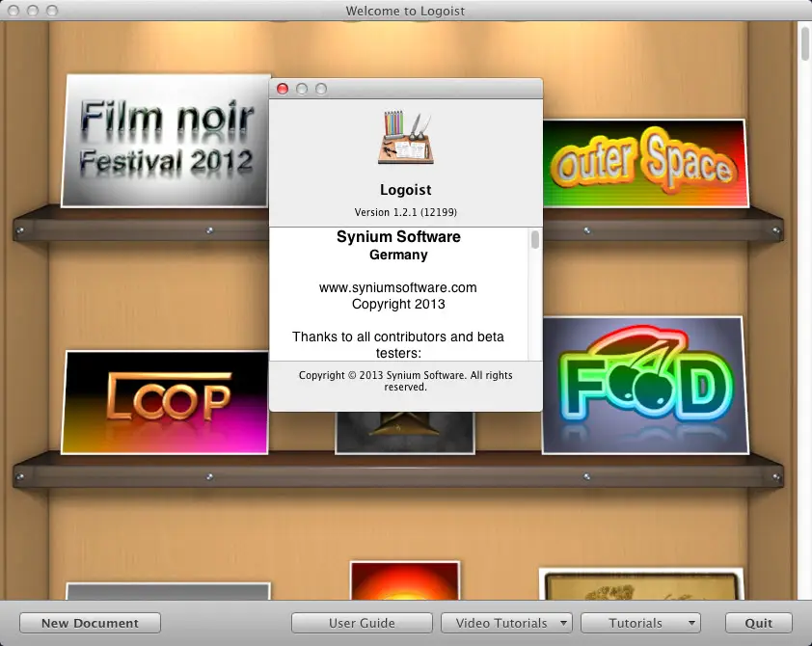The height and width of the screenshot is (646, 812).
Task: Select the Outer Space template thumbnail
Action: coord(645,163)
